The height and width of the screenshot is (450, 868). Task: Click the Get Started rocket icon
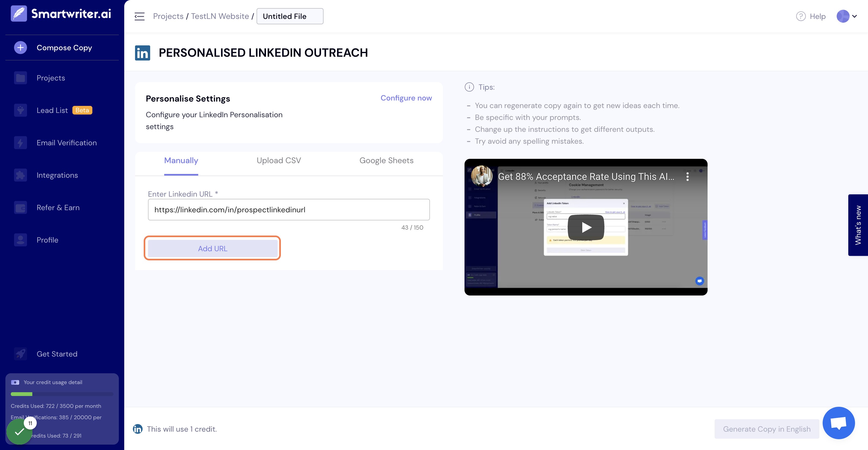[21, 354]
